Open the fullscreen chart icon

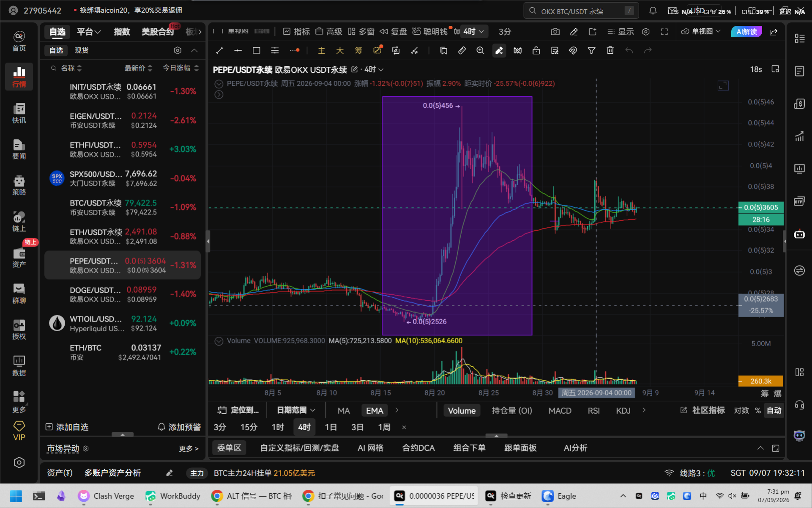[664, 32]
